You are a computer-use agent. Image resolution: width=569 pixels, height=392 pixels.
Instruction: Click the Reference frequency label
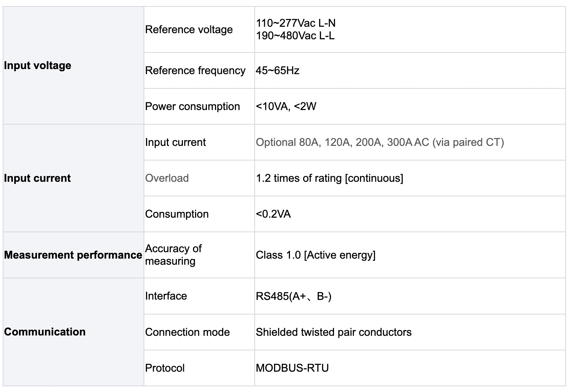coord(195,70)
